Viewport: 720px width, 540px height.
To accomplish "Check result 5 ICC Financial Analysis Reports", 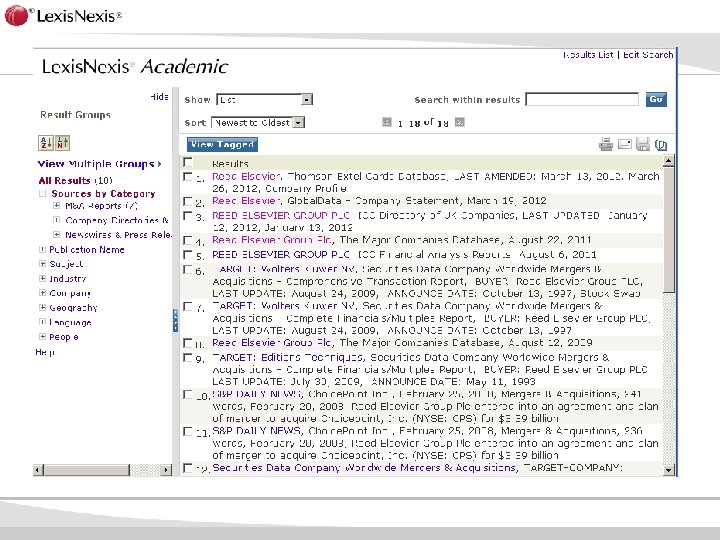I will pos(187,255).
